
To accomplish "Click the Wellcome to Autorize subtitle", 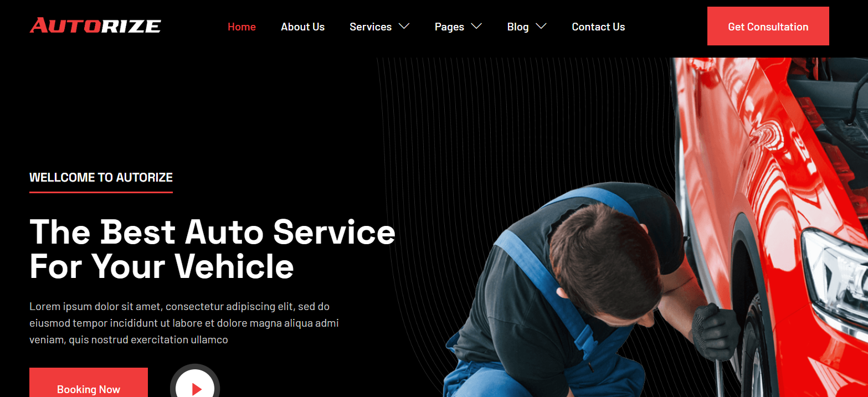I will [101, 177].
